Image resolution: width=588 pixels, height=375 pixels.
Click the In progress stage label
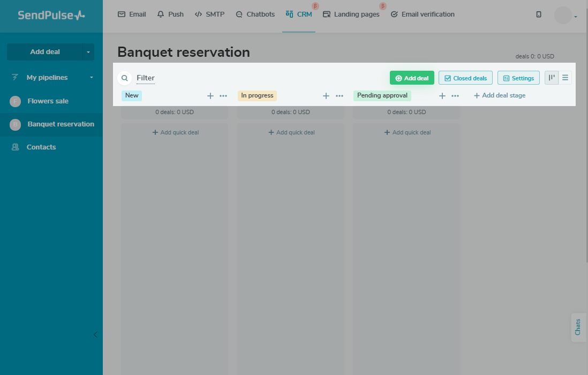[x=257, y=95]
